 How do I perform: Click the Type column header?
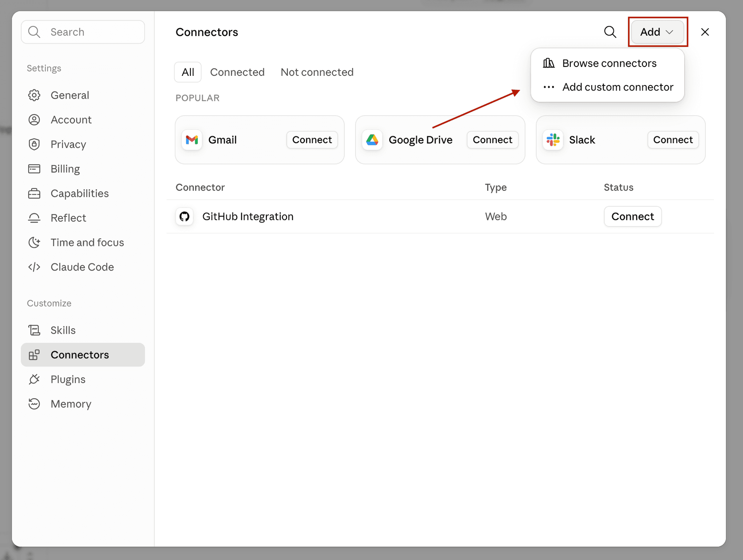pos(496,187)
